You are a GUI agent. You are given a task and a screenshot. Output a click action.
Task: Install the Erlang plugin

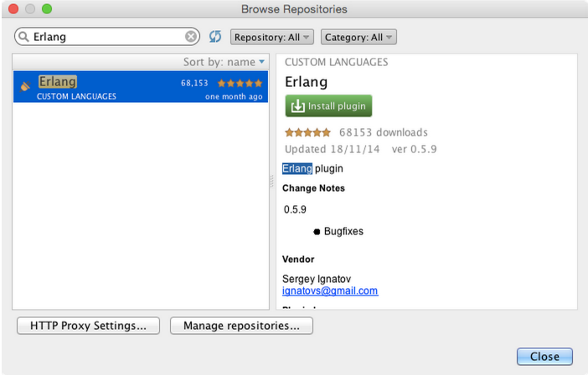point(328,106)
